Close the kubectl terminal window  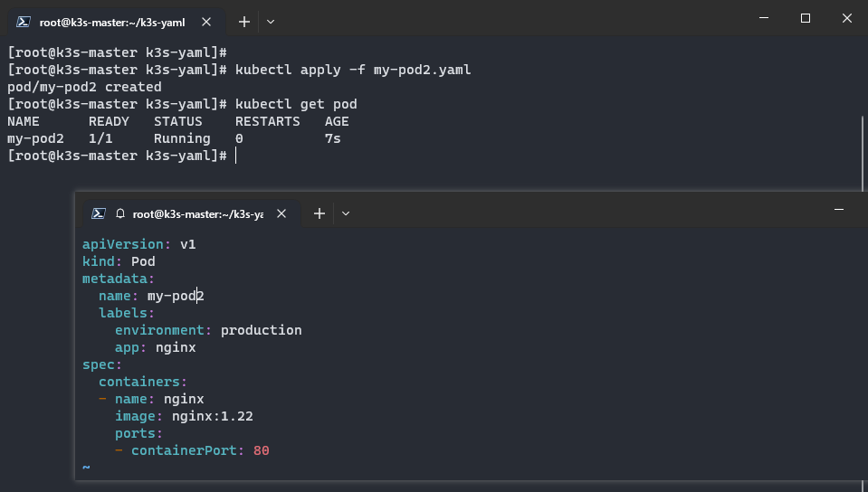846,19
